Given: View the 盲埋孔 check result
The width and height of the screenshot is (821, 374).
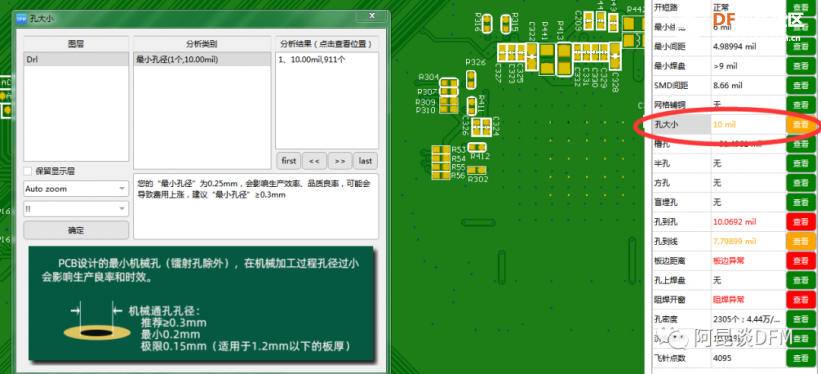Looking at the screenshot, I should tap(801, 202).
